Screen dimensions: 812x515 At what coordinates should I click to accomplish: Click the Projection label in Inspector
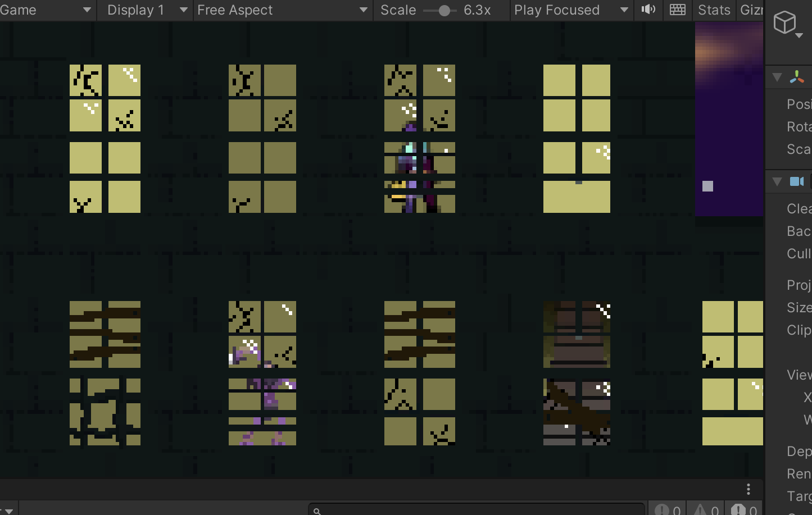point(799,285)
